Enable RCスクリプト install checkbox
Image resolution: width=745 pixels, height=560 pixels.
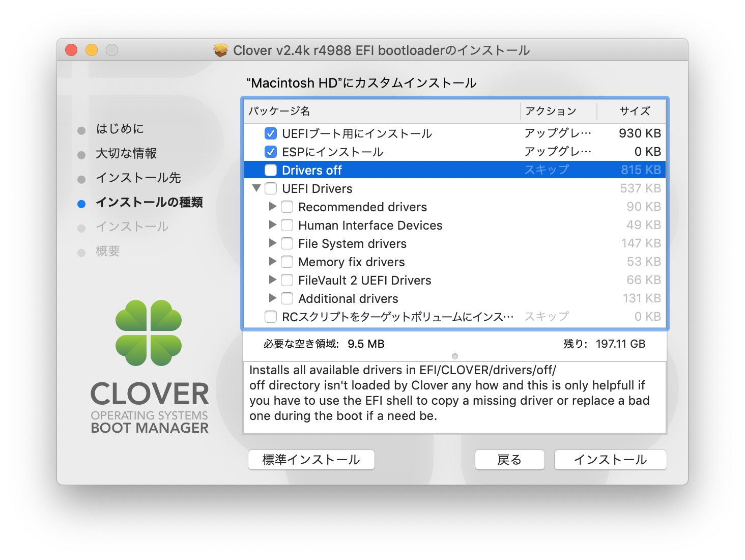(271, 317)
